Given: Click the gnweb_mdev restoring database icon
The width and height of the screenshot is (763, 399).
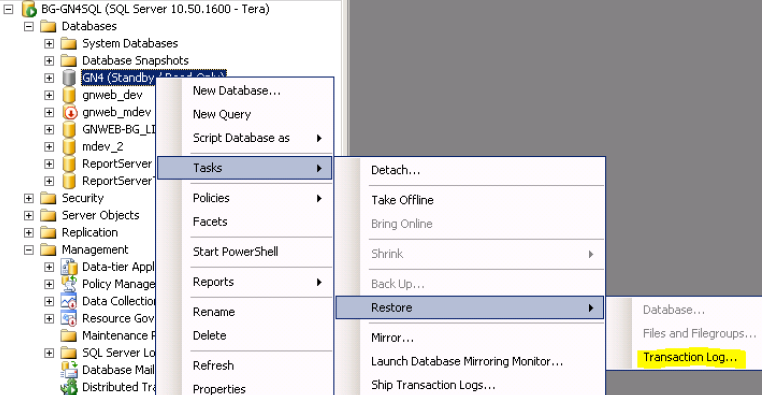Looking at the screenshot, I should coord(70,112).
